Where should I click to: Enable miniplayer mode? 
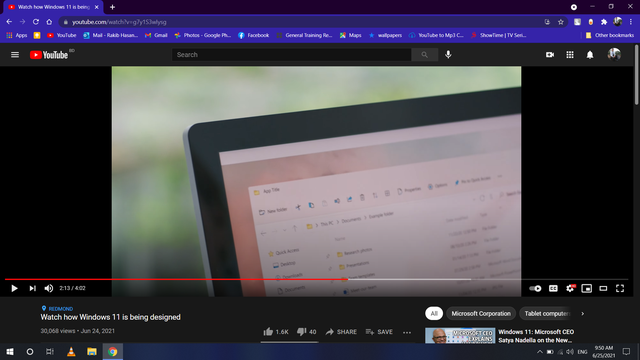pyautogui.click(x=587, y=288)
